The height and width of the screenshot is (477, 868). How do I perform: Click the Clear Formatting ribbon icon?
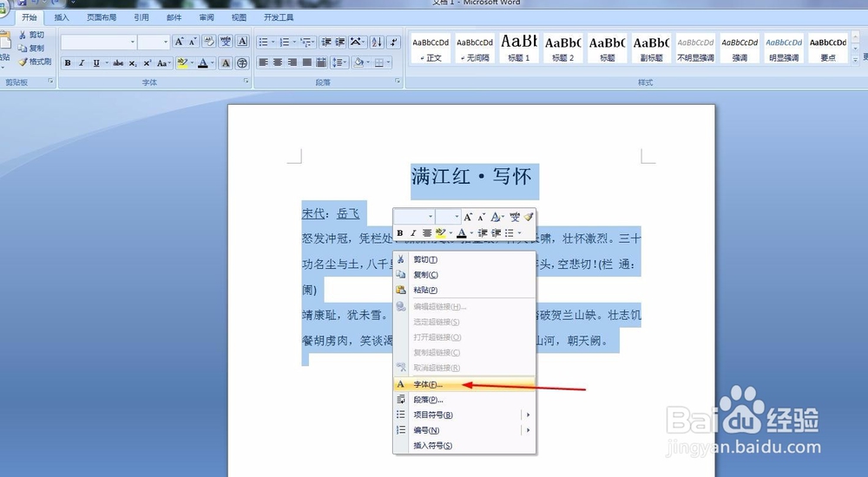208,42
